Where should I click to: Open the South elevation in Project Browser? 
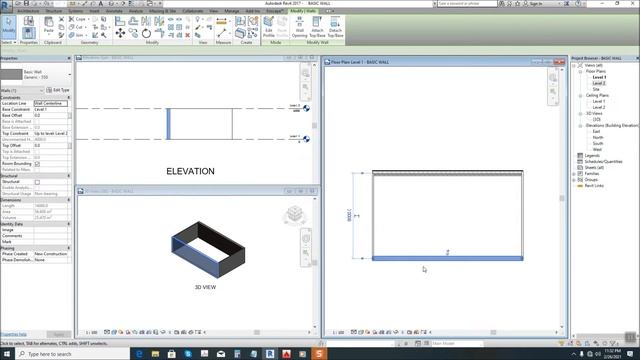pos(598,144)
